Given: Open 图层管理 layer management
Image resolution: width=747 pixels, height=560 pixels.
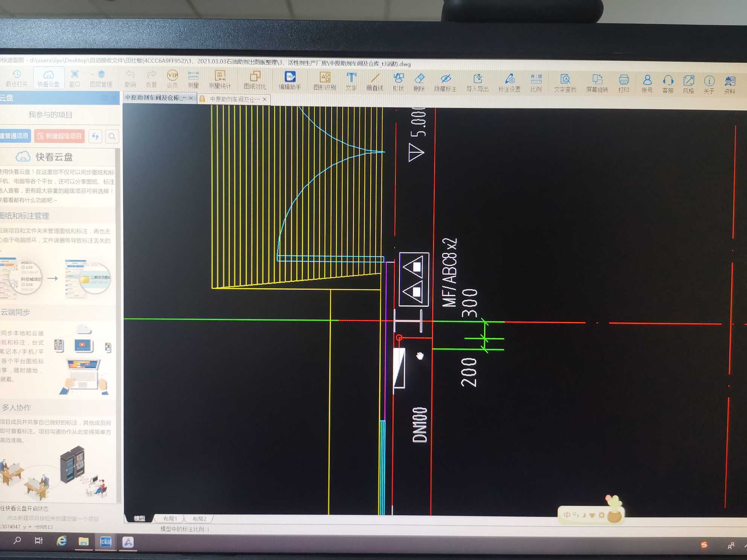Looking at the screenshot, I should (101, 78).
